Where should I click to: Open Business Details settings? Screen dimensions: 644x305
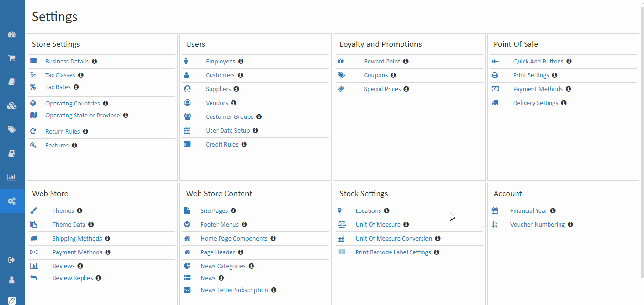[67, 62]
